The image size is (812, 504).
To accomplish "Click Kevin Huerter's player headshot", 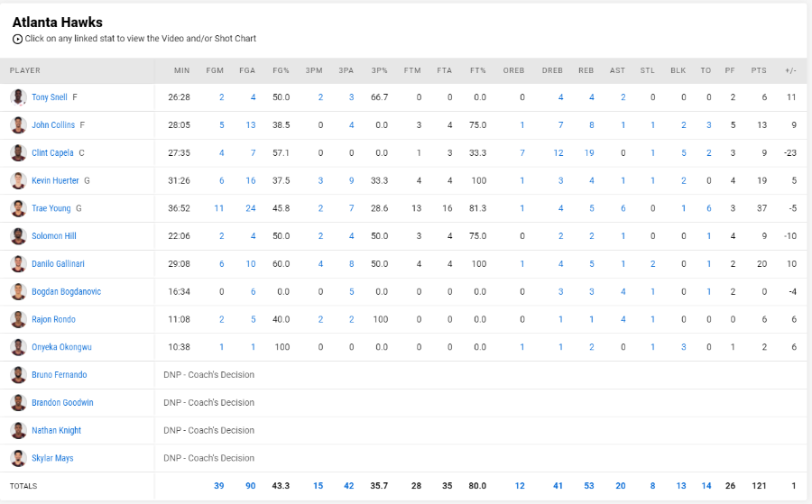I will (x=18, y=180).
